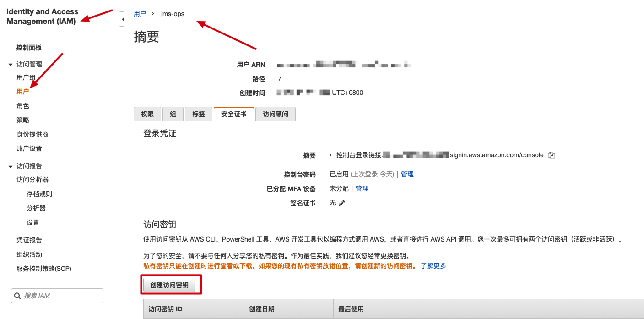The image size is (644, 319).
Task: Open the 权限 tab
Action: click(x=147, y=114)
